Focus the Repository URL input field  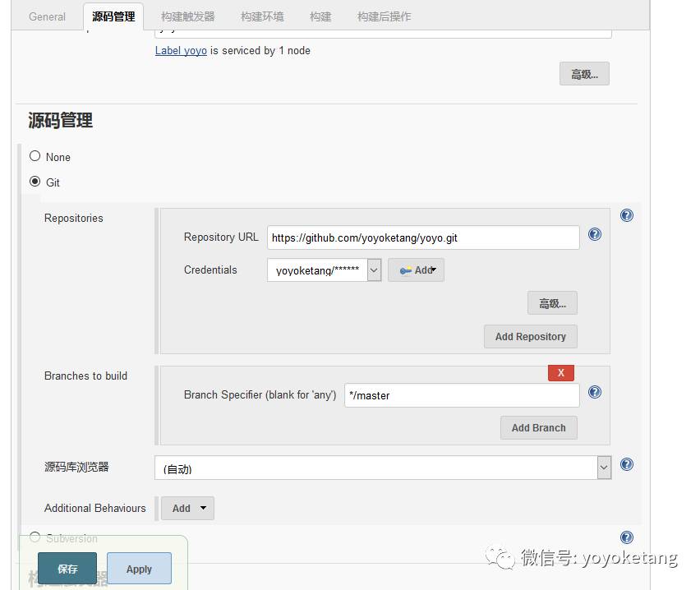[x=423, y=237]
